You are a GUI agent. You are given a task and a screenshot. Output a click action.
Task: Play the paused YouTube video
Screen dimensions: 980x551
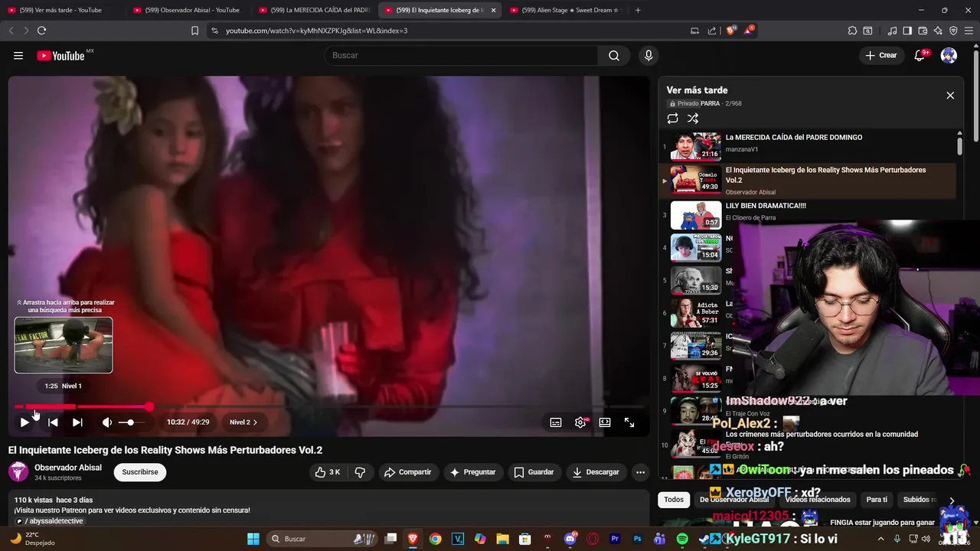[x=24, y=422]
